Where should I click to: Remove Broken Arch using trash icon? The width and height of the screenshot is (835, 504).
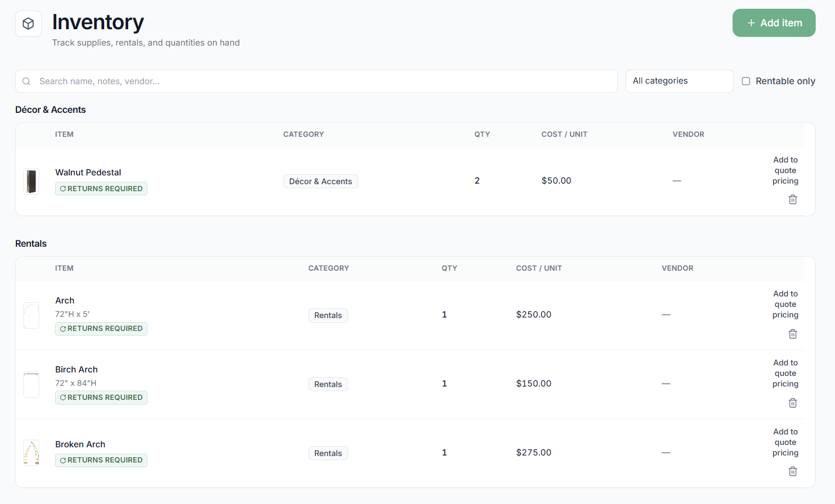click(x=793, y=471)
